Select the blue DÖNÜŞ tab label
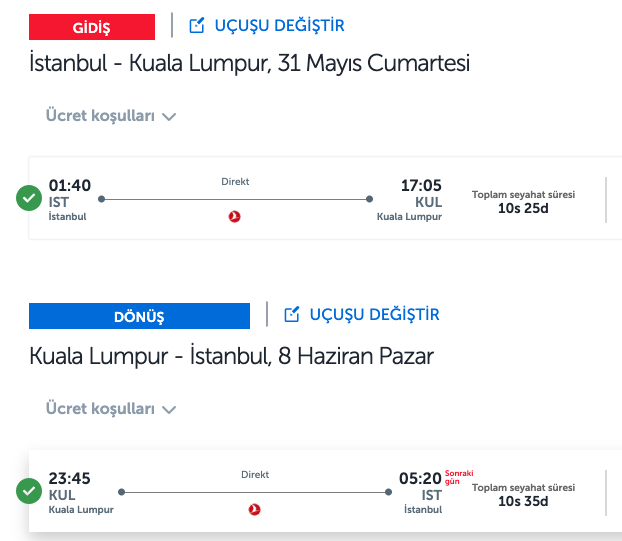 coord(139,316)
